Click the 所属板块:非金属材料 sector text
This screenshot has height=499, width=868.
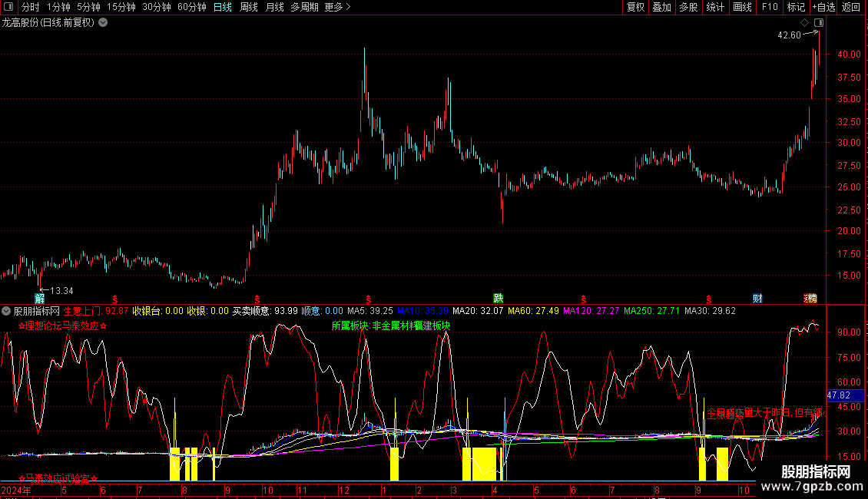pos(373,326)
